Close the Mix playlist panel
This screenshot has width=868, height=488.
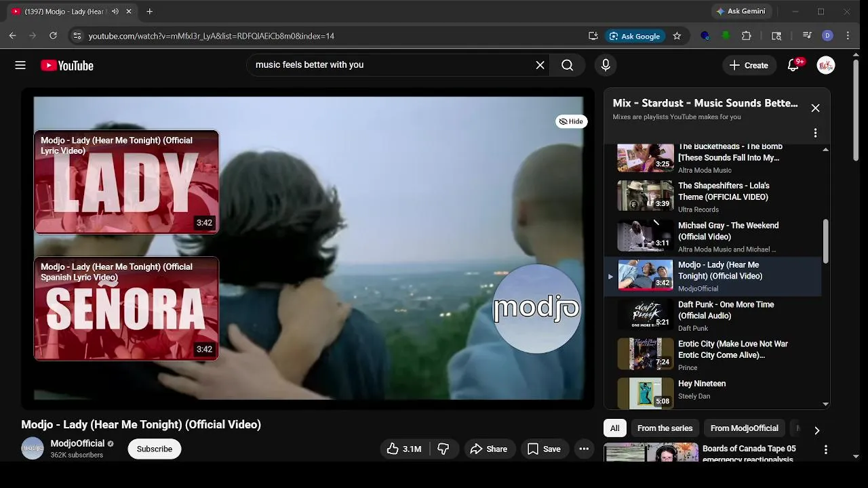[x=815, y=108]
